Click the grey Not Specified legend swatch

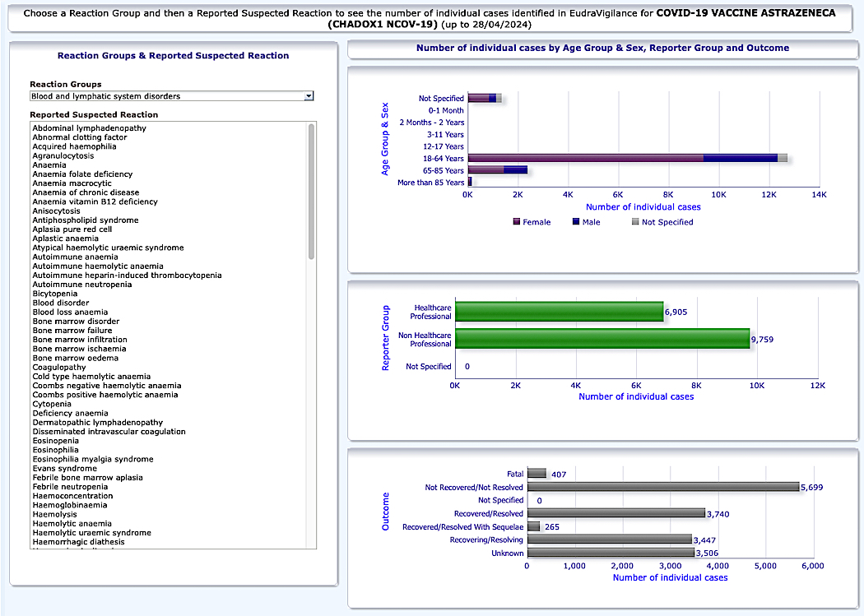click(635, 222)
